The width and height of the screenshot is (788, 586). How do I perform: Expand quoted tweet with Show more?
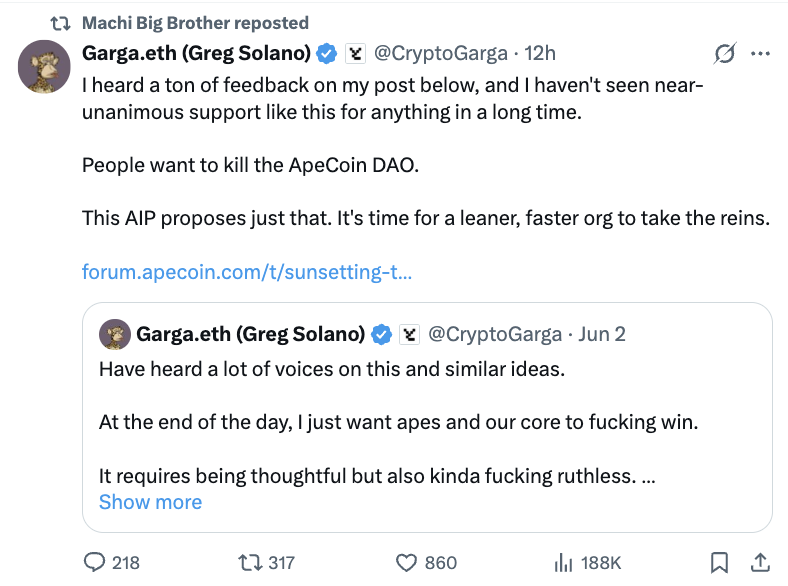pyautogui.click(x=150, y=502)
